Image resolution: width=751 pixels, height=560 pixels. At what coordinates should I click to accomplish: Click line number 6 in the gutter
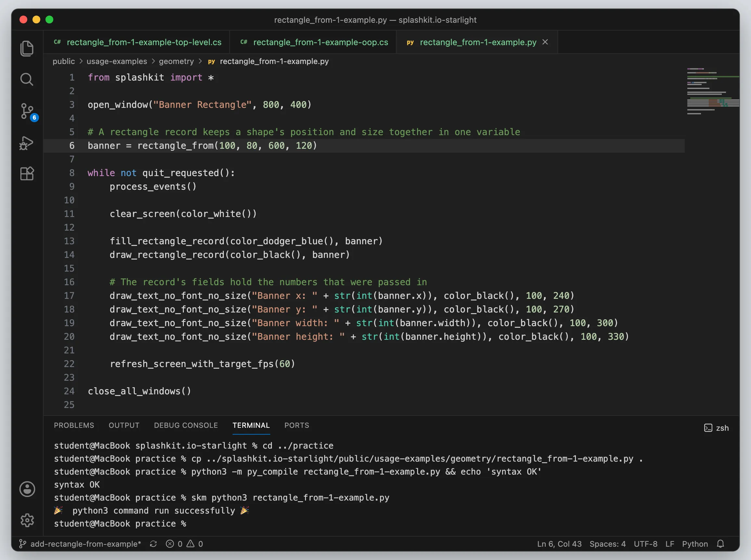point(72,146)
